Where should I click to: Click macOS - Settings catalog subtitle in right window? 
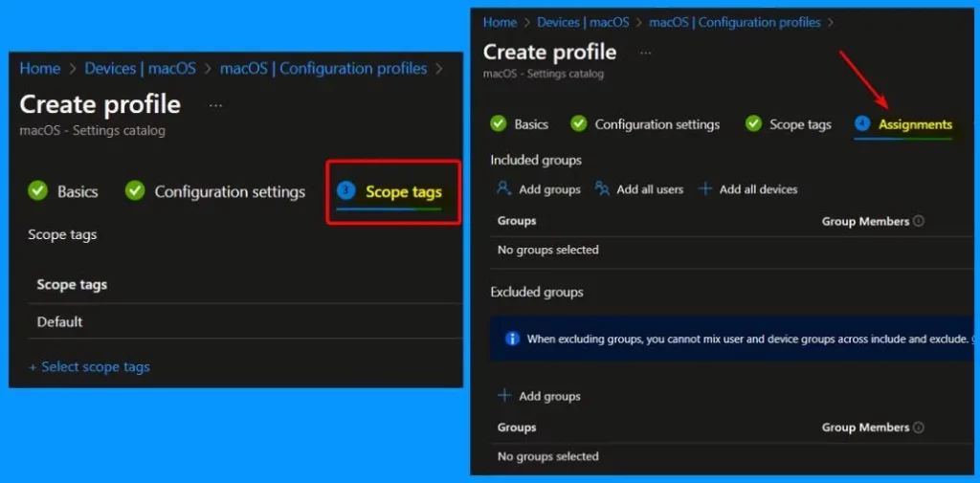pyautogui.click(x=544, y=74)
